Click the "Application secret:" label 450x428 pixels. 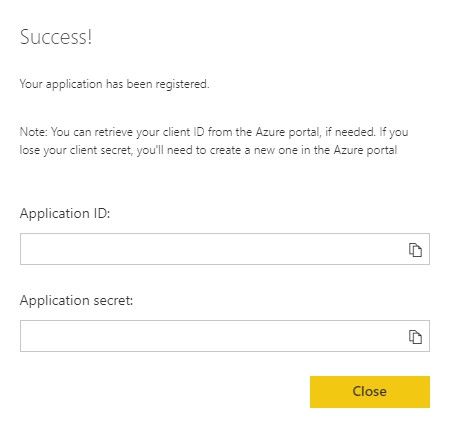(76, 300)
